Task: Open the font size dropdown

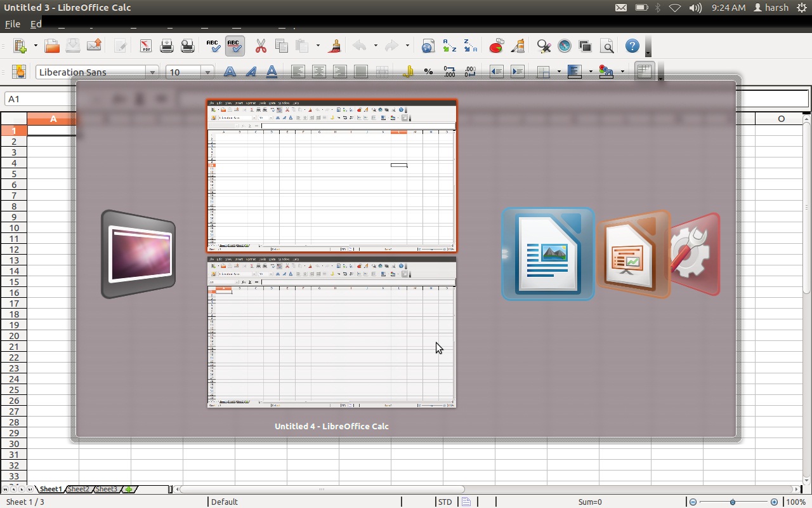Action: 207,72
